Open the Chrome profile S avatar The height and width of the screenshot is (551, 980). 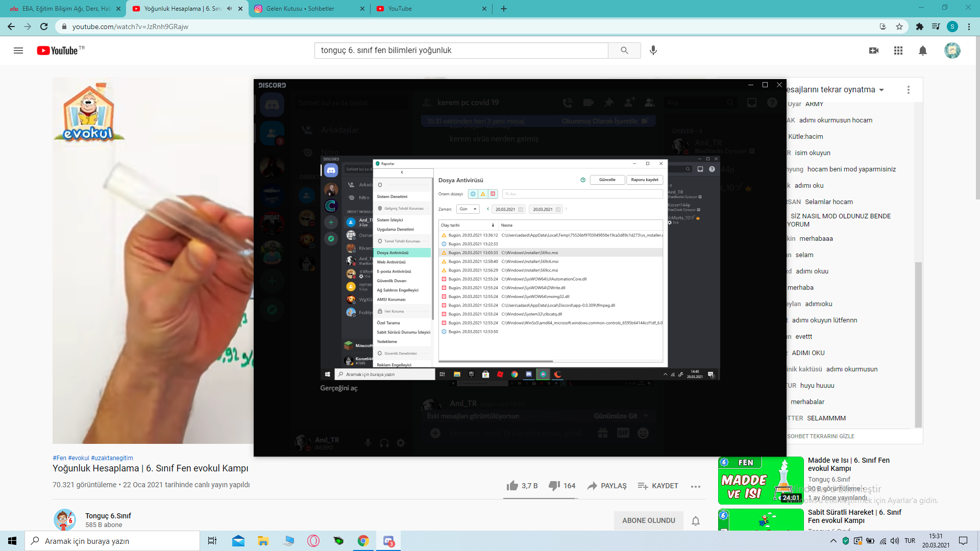click(x=952, y=27)
